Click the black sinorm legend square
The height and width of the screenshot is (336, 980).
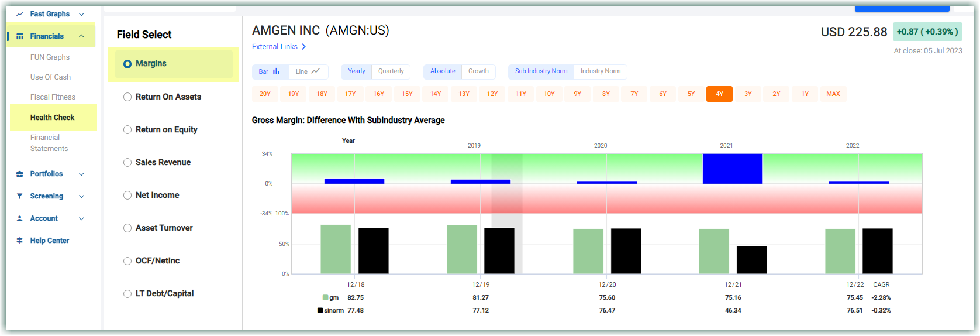pyautogui.click(x=320, y=310)
